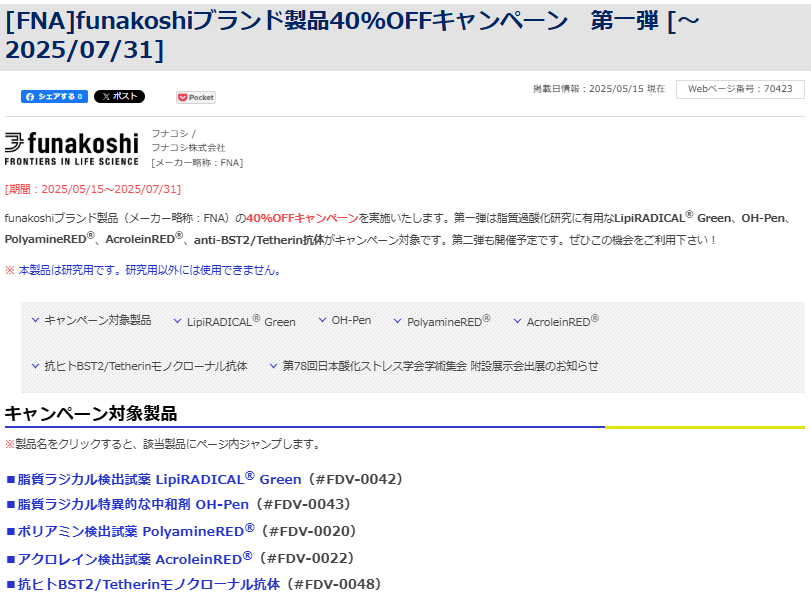Viewport: 811px width, 613px height.
Task: Click the Web page number 70423 box
Action: tap(740, 89)
